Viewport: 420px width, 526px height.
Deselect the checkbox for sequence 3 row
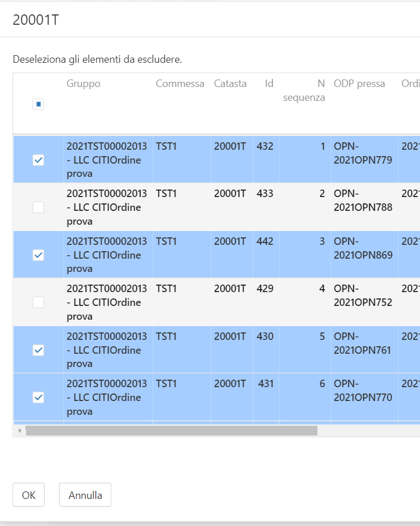coord(39,255)
